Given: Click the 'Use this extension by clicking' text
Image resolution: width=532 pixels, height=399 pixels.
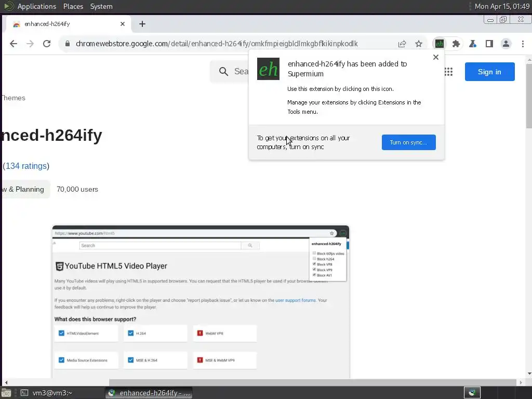Looking at the screenshot, I should [x=340, y=89].
